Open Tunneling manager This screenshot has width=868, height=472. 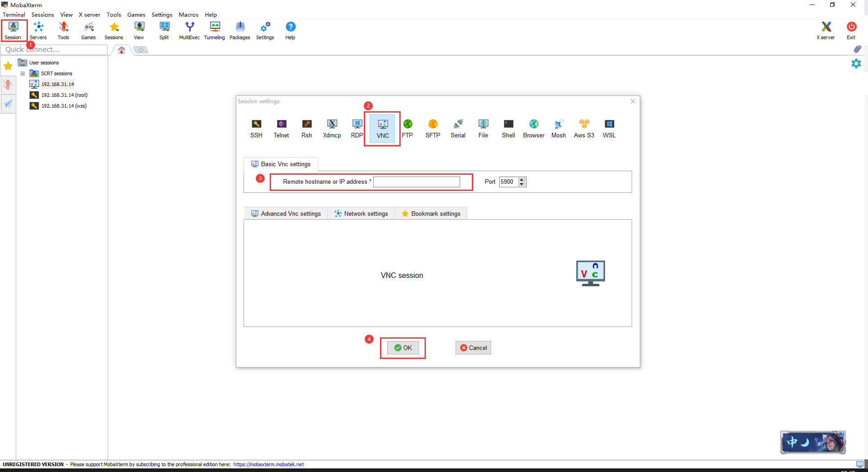point(215,31)
